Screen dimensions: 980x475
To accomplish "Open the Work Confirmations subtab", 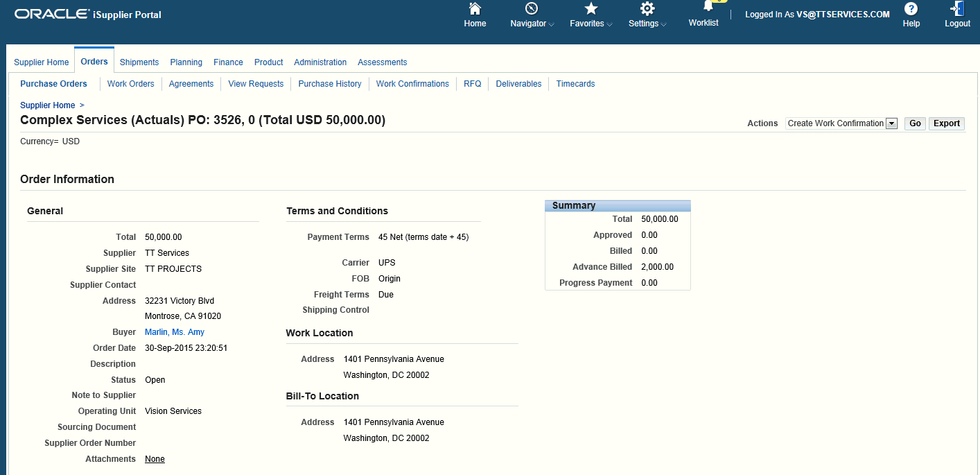I will click(412, 84).
